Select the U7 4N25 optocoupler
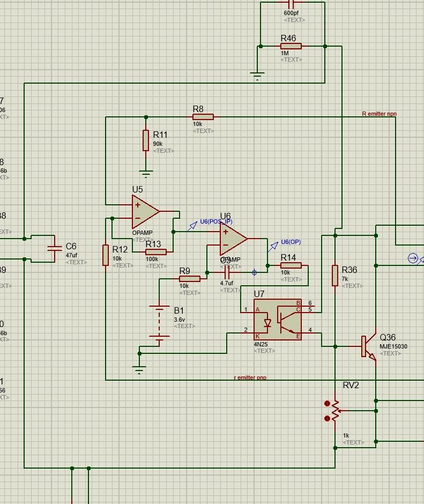Image resolution: width=424 pixels, height=504 pixels. pyautogui.click(x=278, y=320)
